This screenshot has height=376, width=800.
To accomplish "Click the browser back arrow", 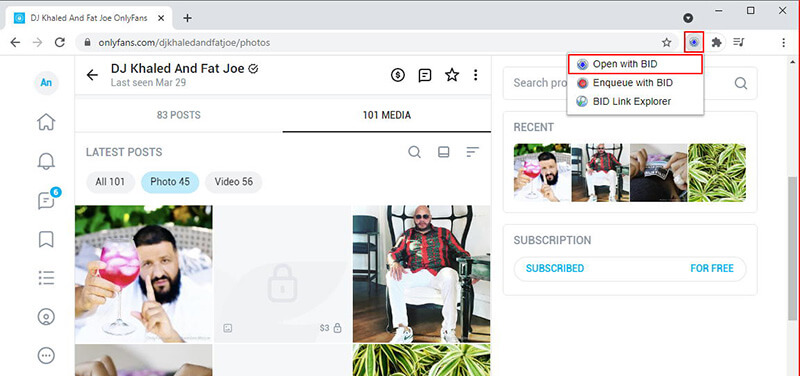I will [x=15, y=42].
